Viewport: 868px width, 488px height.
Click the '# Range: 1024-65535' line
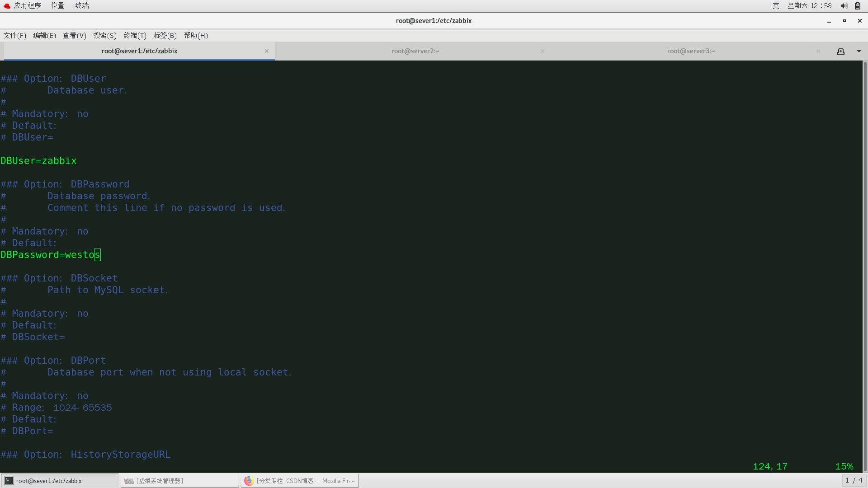tap(56, 408)
